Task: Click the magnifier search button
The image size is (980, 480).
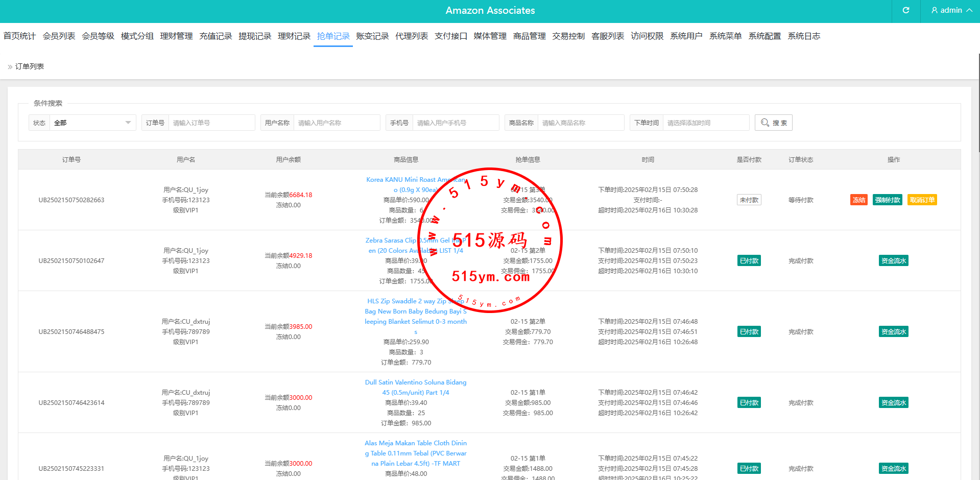Action: 773,123
